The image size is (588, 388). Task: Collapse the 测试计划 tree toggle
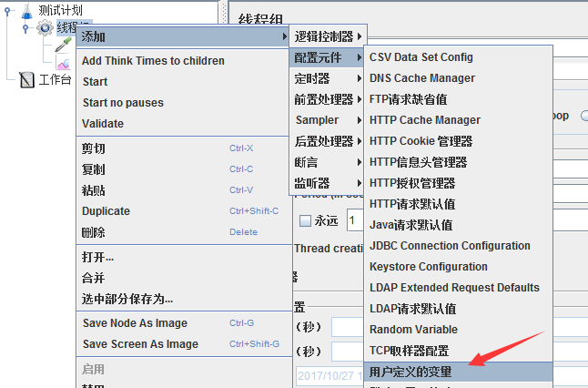coord(7,11)
